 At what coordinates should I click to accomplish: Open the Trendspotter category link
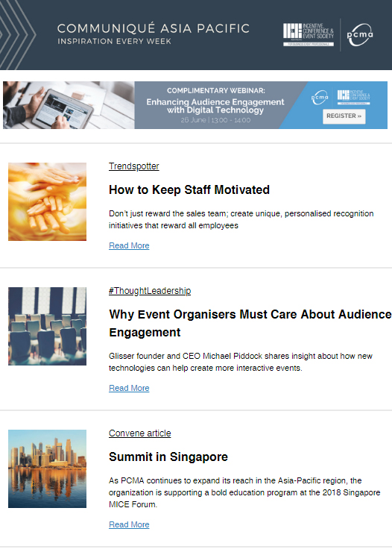[x=133, y=166]
